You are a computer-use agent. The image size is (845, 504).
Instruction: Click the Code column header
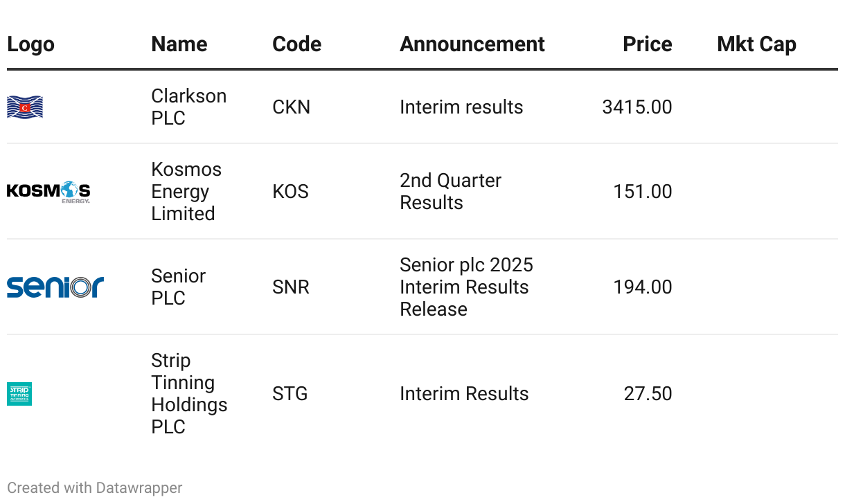coord(296,44)
